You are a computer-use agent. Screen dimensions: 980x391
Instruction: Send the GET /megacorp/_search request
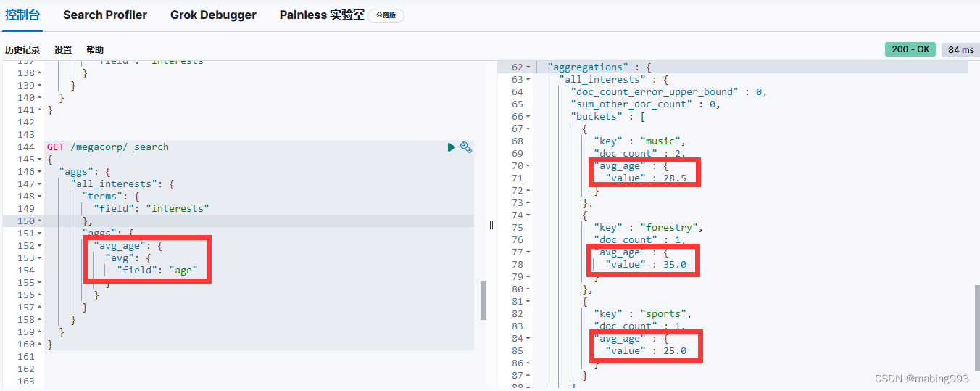[452, 147]
